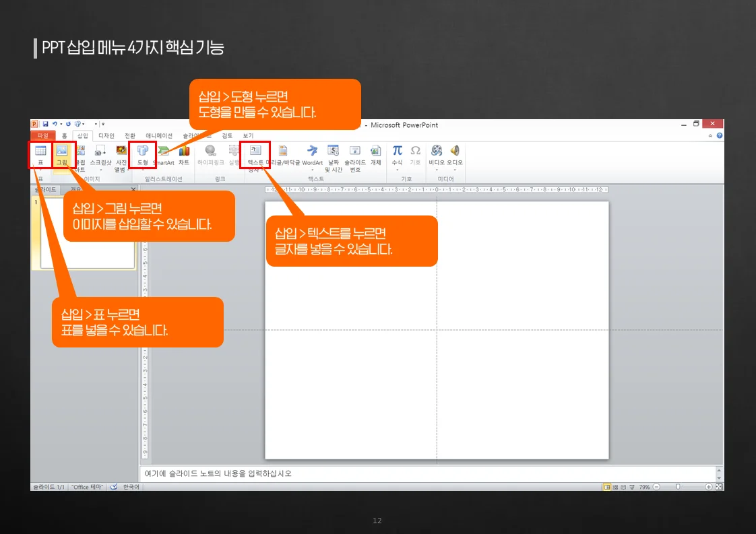This screenshot has width=756, height=534.
Task: Click the zoom slider in status bar
Action: point(678,487)
